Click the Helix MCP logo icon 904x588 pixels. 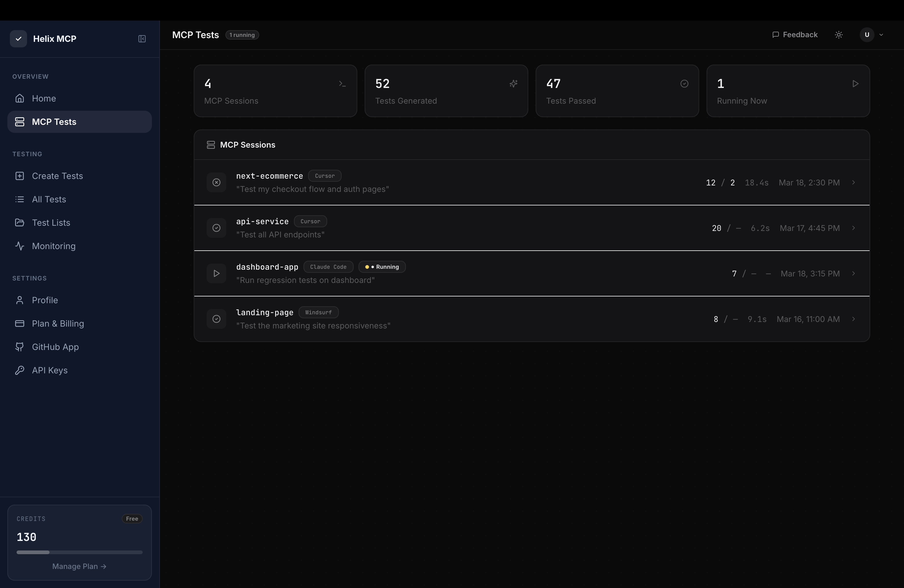point(18,39)
